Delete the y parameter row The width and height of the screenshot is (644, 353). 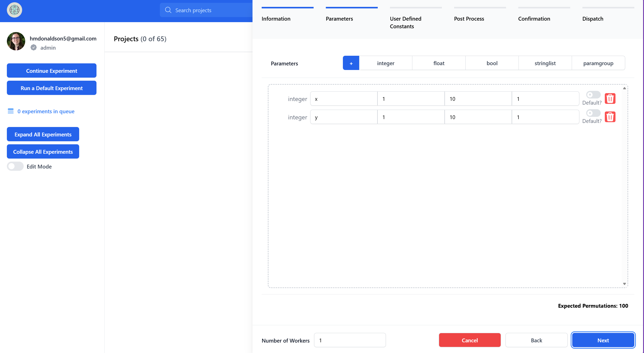pyautogui.click(x=610, y=117)
